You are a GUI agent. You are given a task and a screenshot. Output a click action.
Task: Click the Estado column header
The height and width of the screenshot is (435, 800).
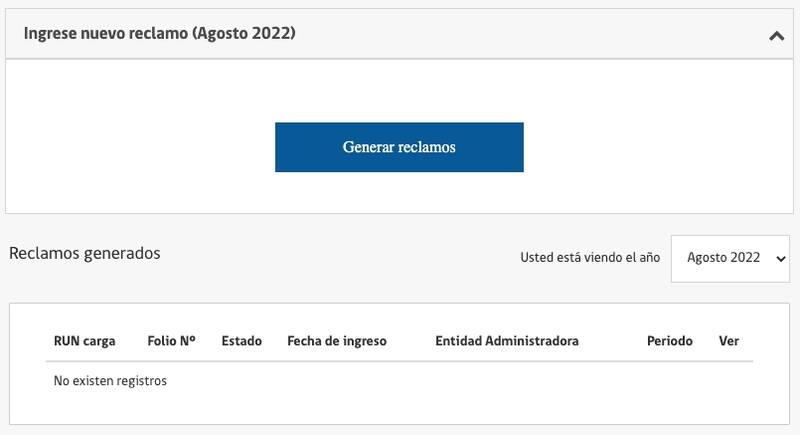tap(241, 341)
